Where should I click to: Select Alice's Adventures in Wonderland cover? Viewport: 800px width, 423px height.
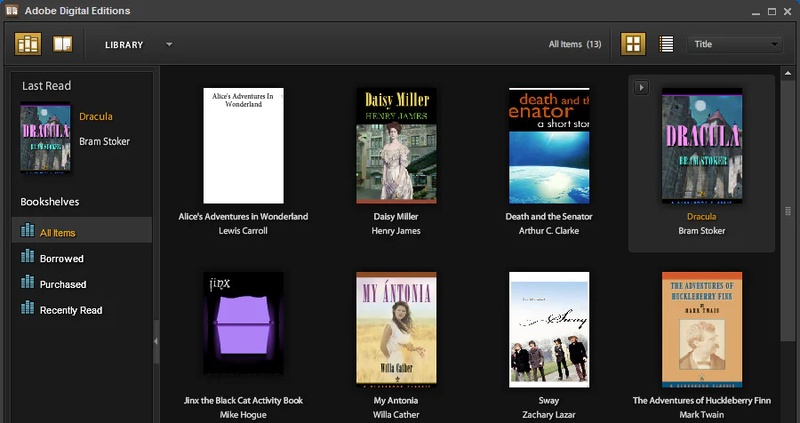pyautogui.click(x=243, y=145)
